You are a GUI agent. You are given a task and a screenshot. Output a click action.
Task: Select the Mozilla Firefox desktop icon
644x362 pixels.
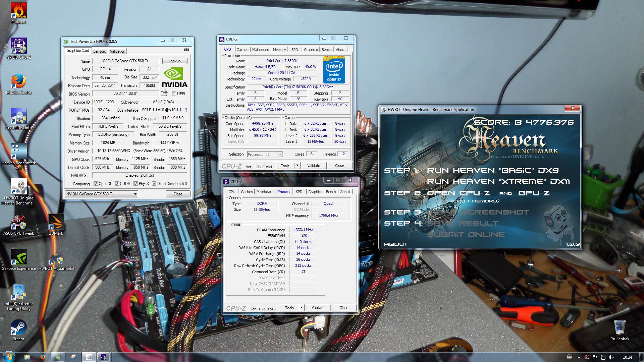[18, 84]
